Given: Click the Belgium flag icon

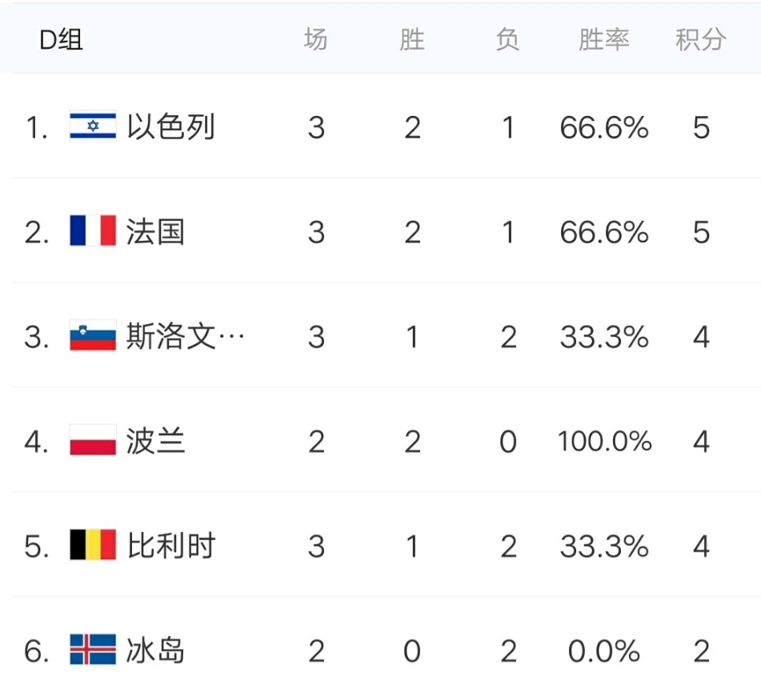Looking at the screenshot, I should 93,546.
